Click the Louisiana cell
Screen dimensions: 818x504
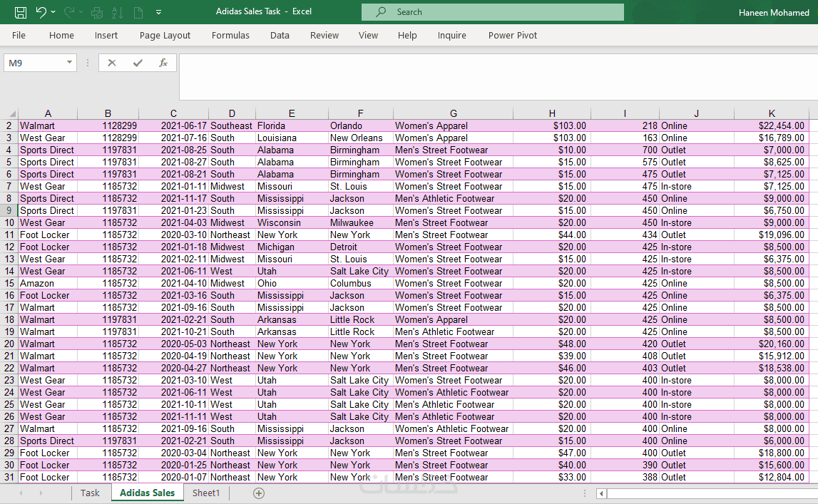click(x=292, y=138)
